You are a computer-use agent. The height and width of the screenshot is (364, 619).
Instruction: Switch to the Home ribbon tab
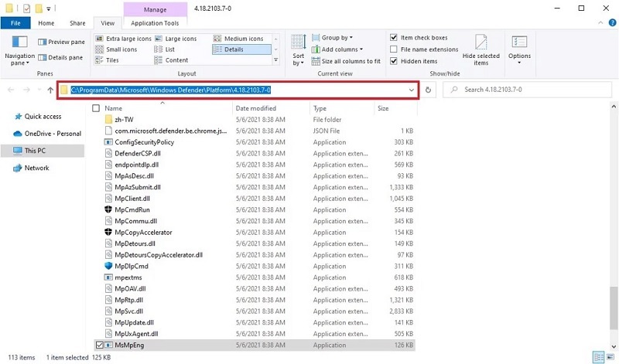(46, 23)
